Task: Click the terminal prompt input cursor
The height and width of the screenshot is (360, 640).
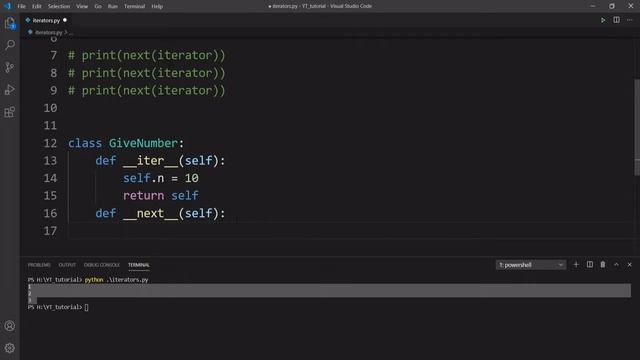Action: (87, 307)
